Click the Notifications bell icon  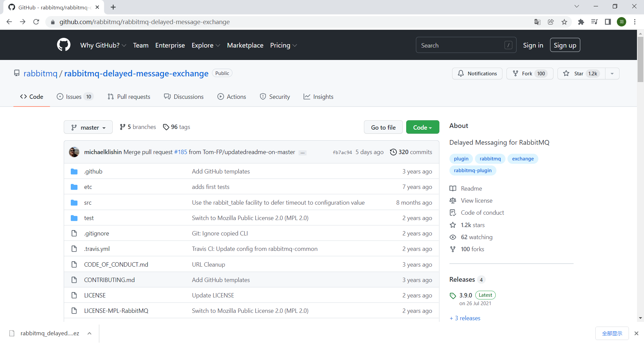click(x=461, y=73)
